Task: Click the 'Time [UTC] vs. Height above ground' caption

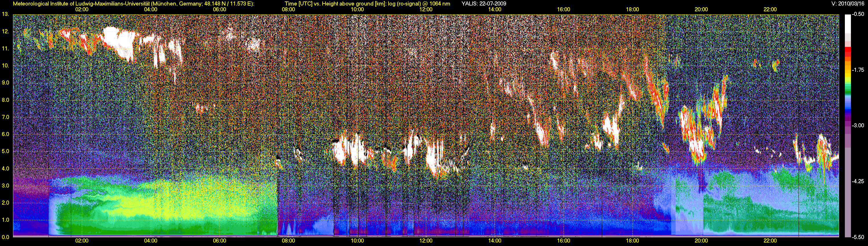Action: click(367, 4)
